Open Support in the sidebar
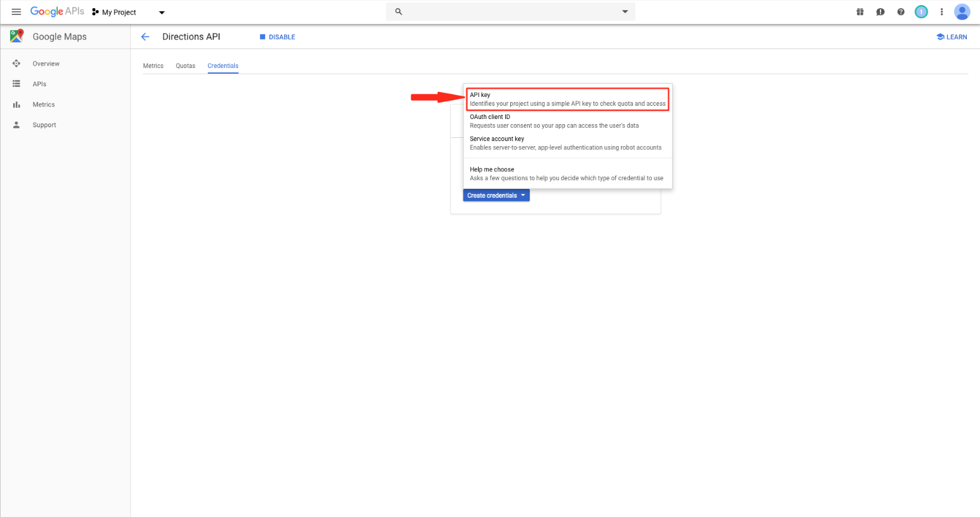Screen dimensions: 980x517 [x=44, y=125]
